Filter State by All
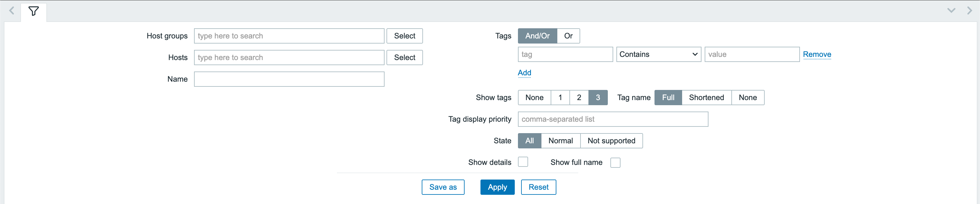The height and width of the screenshot is (204, 980). pyautogui.click(x=529, y=141)
